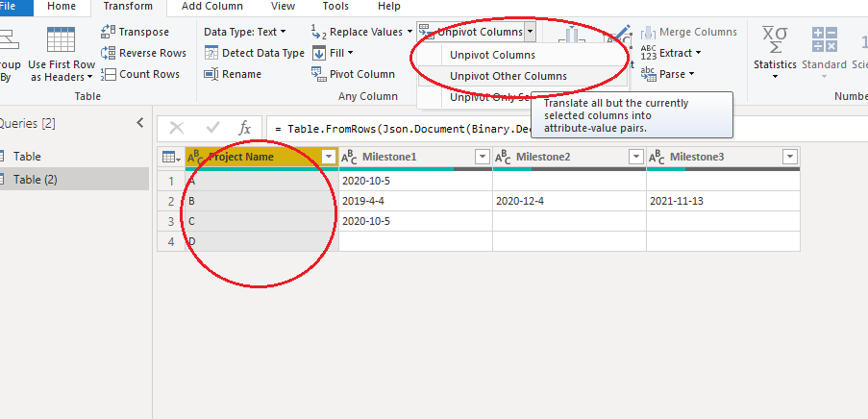868x419 pixels.
Task: Click the Milestone2 ABC data type icon
Action: pyautogui.click(x=503, y=158)
